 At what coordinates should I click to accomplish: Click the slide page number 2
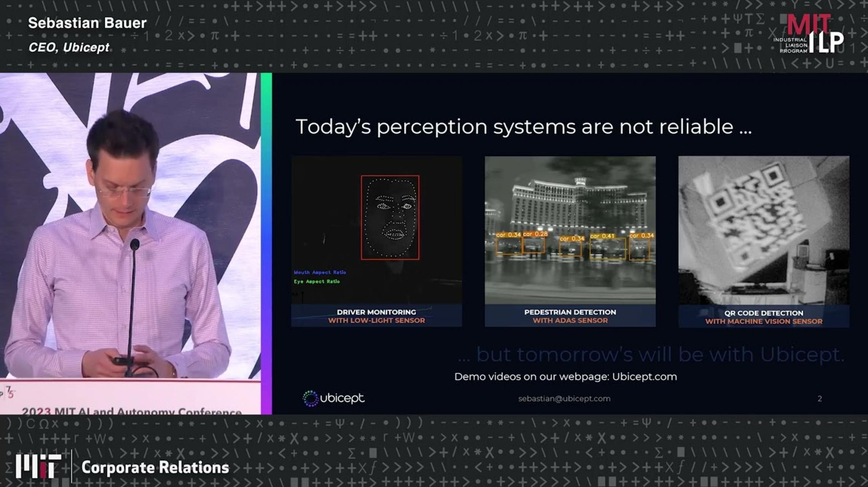(x=820, y=399)
